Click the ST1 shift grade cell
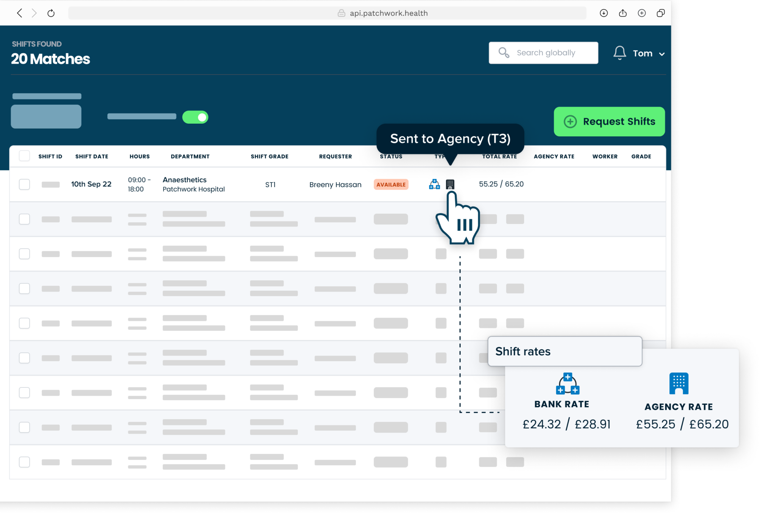 coord(270,184)
